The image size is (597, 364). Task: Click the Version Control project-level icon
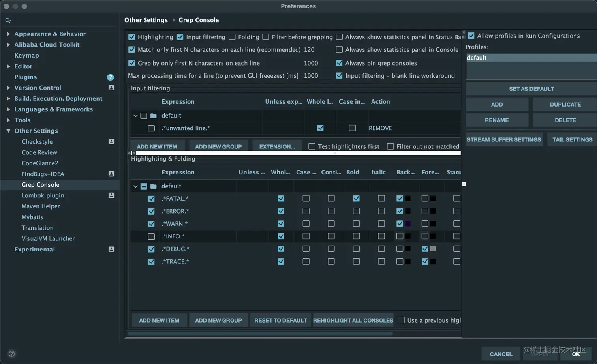pyautogui.click(x=111, y=88)
